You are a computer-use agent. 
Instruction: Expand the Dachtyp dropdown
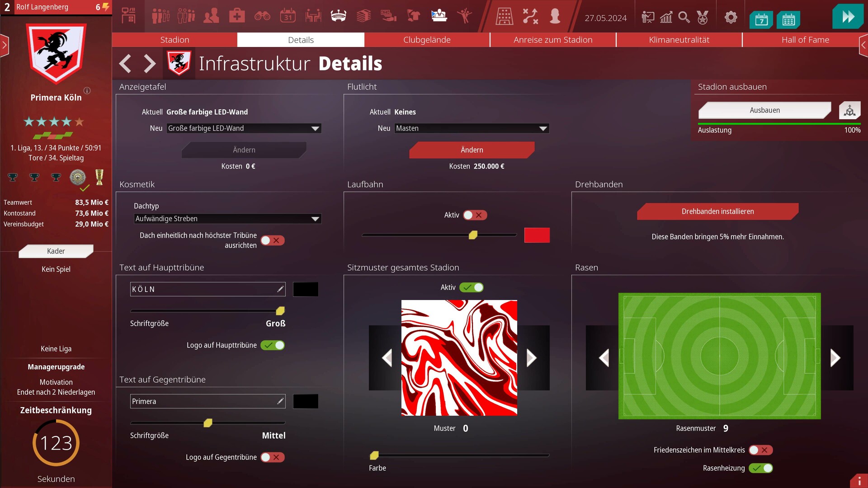point(227,219)
